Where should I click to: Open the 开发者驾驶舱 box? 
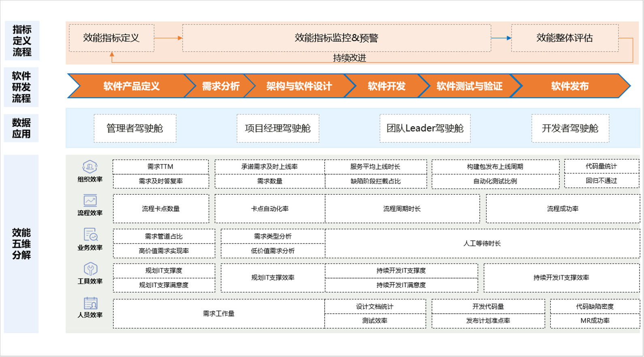(570, 128)
